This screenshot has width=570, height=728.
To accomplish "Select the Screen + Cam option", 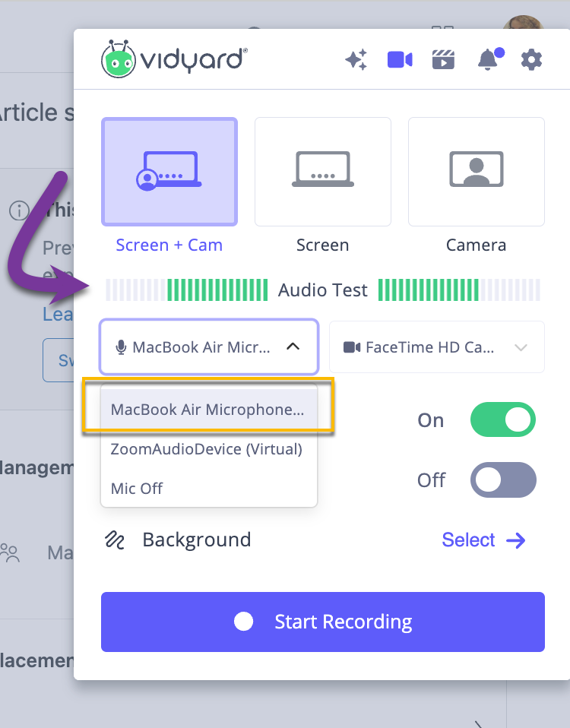I will click(x=169, y=172).
